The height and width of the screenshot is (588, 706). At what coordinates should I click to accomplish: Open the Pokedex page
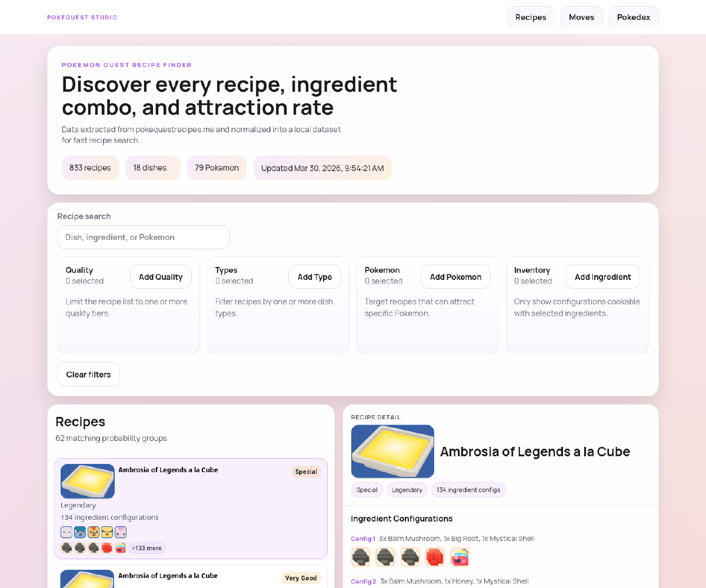634,17
